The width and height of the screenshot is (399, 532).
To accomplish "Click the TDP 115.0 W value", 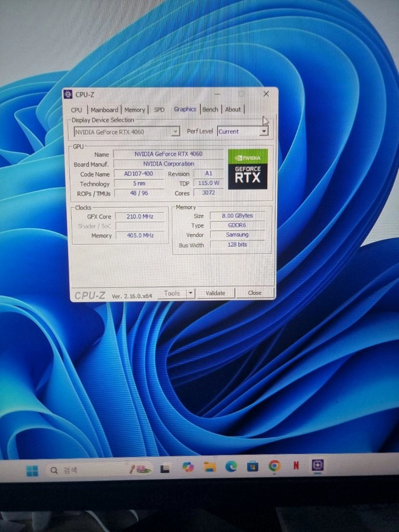I will (209, 183).
